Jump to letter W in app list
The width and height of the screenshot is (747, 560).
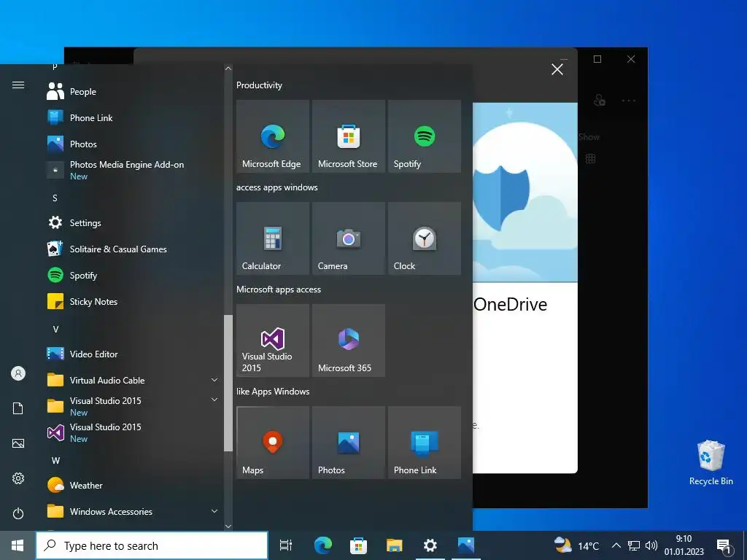tap(55, 461)
